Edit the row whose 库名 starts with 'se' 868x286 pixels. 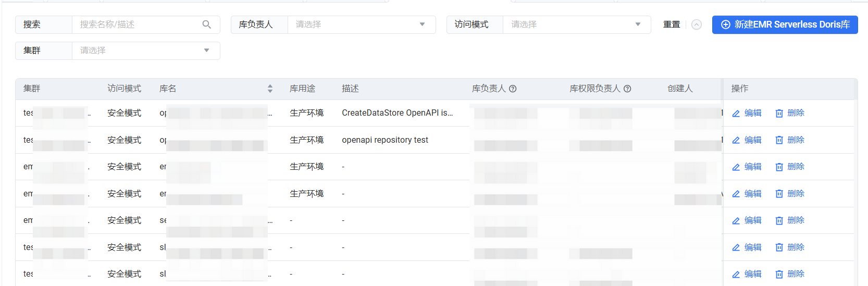[x=747, y=220]
